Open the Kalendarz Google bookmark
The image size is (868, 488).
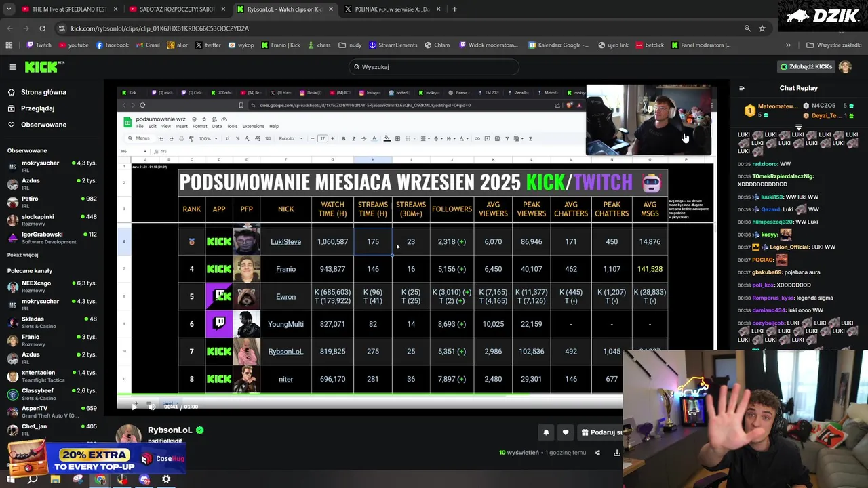[x=559, y=45]
